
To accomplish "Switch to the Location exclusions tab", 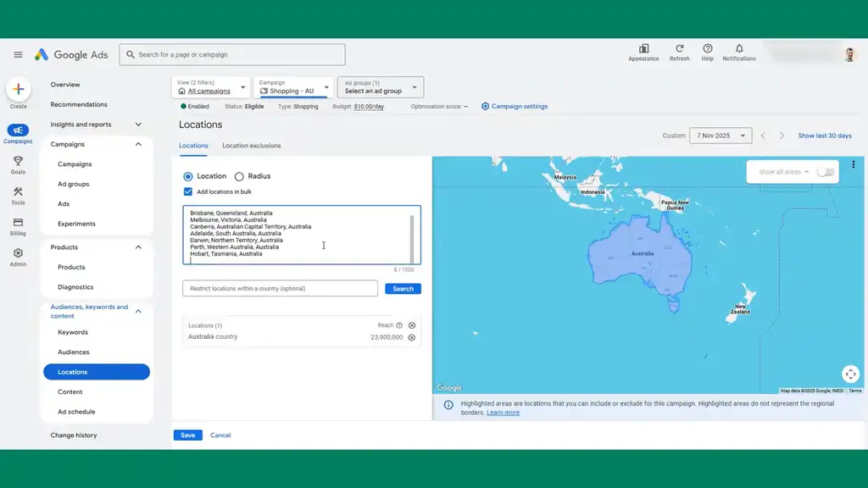I will click(x=251, y=146).
